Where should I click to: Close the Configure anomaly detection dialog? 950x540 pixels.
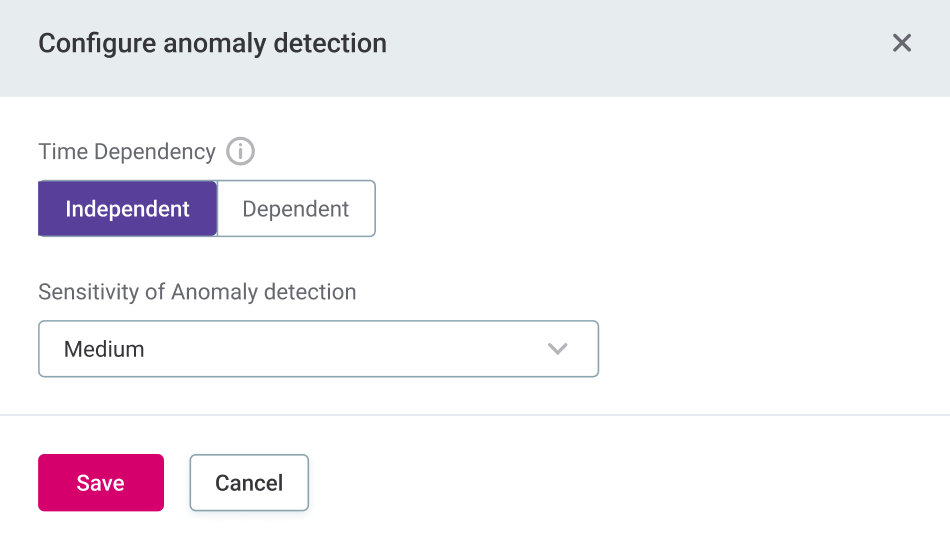click(x=902, y=43)
